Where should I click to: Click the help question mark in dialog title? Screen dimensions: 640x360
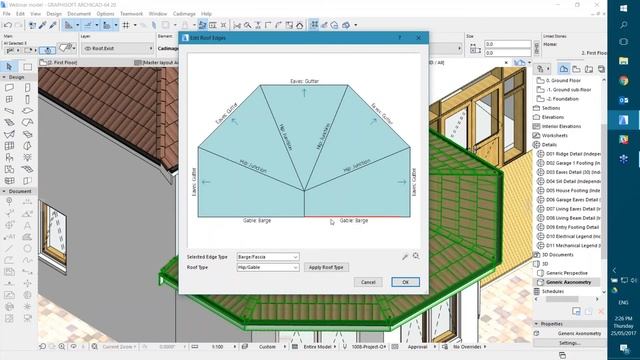click(400, 38)
